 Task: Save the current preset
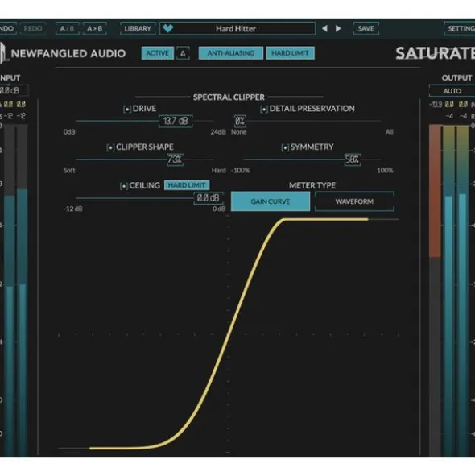coord(366,28)
